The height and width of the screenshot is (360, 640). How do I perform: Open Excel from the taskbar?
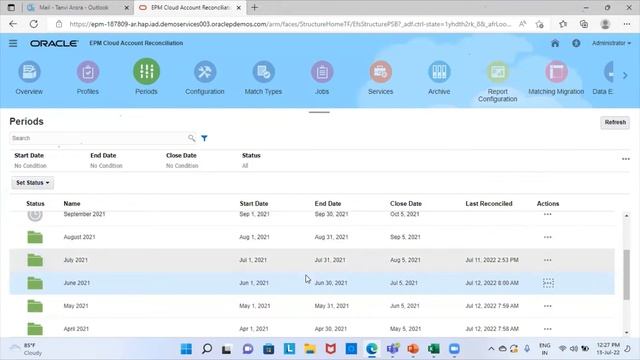tap(433, 349)
